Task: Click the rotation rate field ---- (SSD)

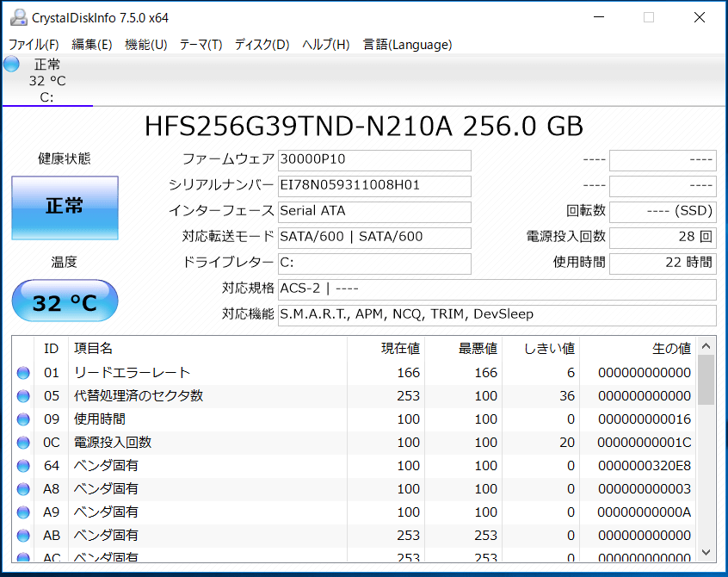Action: coord(663,212)
